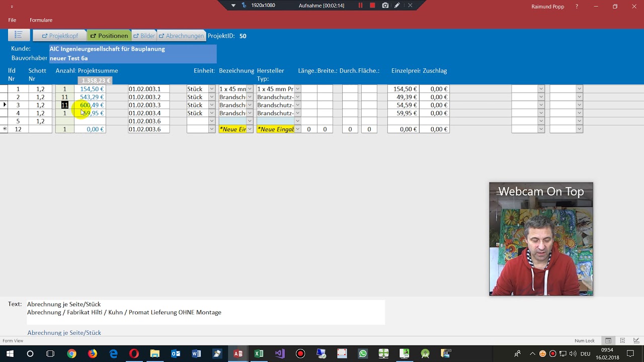644x362 pixels.
Task: Open the volume control in system tray
Action: coord(573,354)
